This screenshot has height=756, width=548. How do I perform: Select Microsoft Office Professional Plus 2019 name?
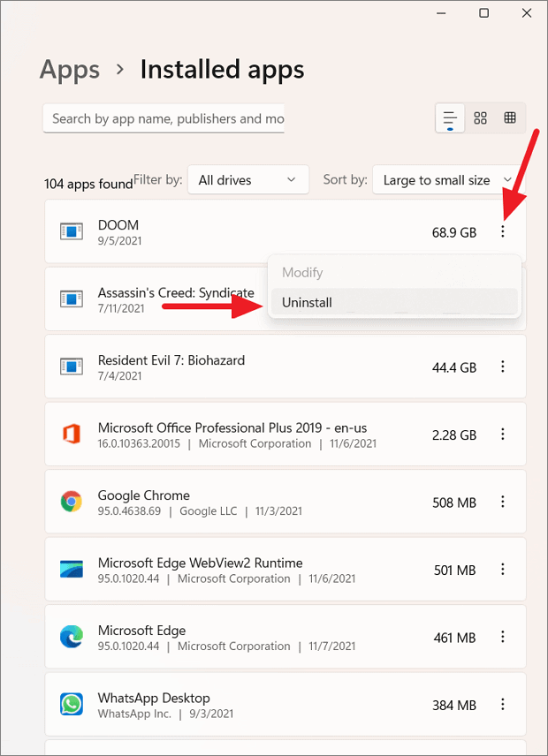232,427
